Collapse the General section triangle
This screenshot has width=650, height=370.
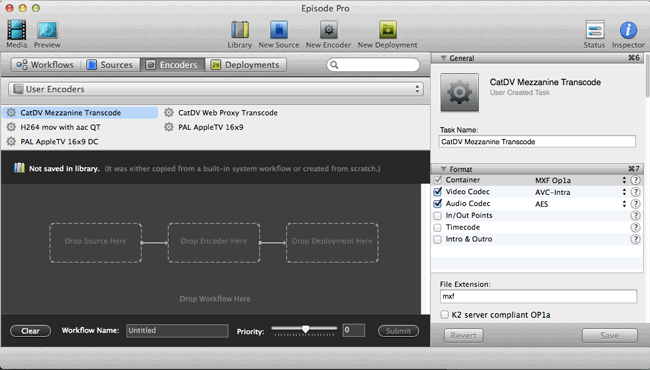tap(443, 58)
